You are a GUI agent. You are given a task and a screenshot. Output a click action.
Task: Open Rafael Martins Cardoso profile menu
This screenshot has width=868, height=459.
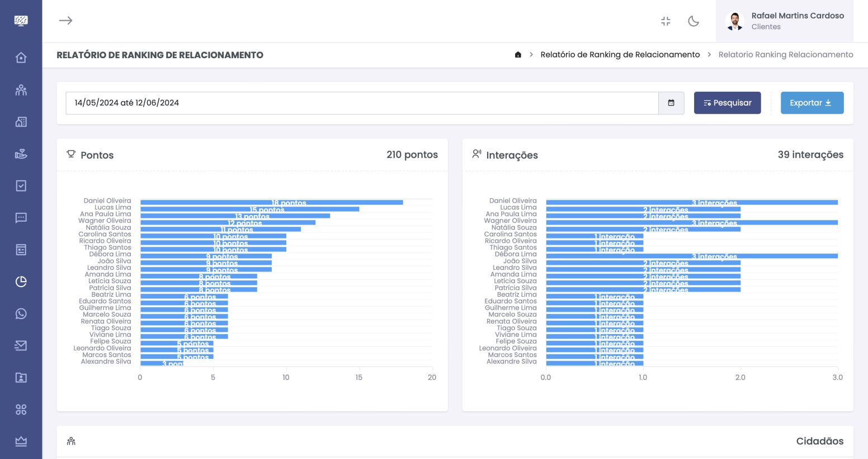(x=785, y=21)
